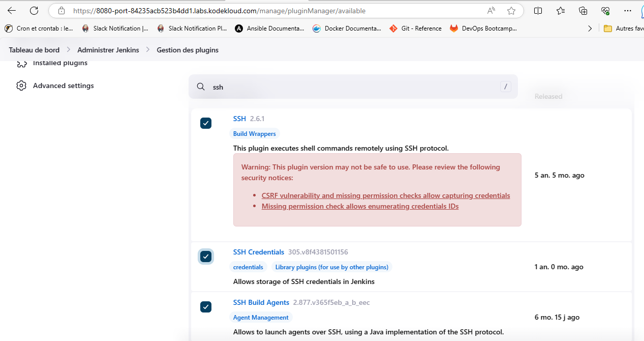644x341 pixels.
Task: Uncheck the SSH Credentials plugin checkbox
Action: tap(206, 257)
